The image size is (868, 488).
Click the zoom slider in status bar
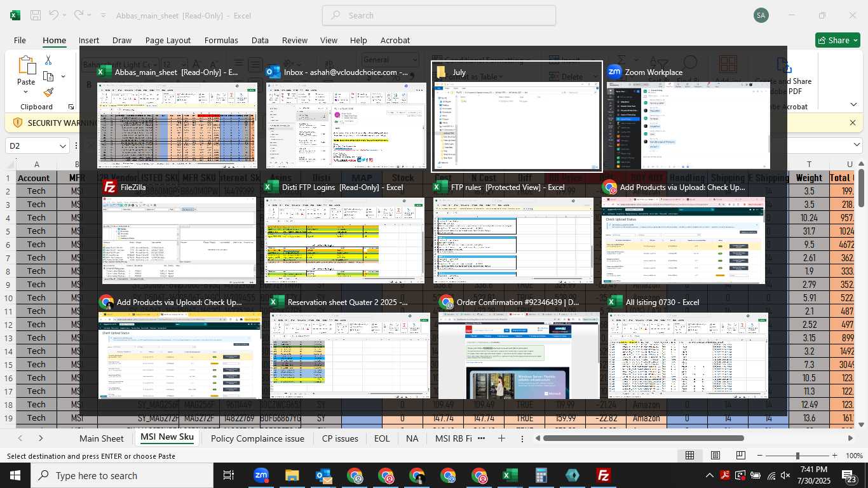pyautogui.click(x=797, y=456)
